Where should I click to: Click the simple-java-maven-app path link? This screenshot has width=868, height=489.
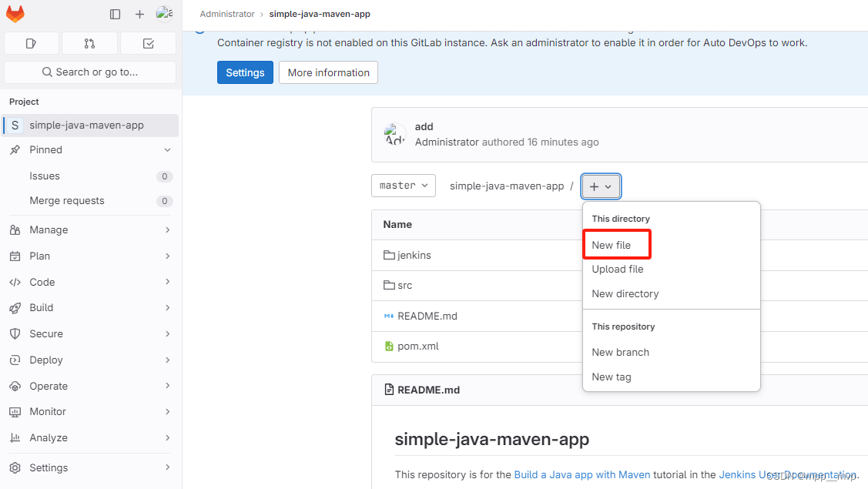tap(507, 186)
